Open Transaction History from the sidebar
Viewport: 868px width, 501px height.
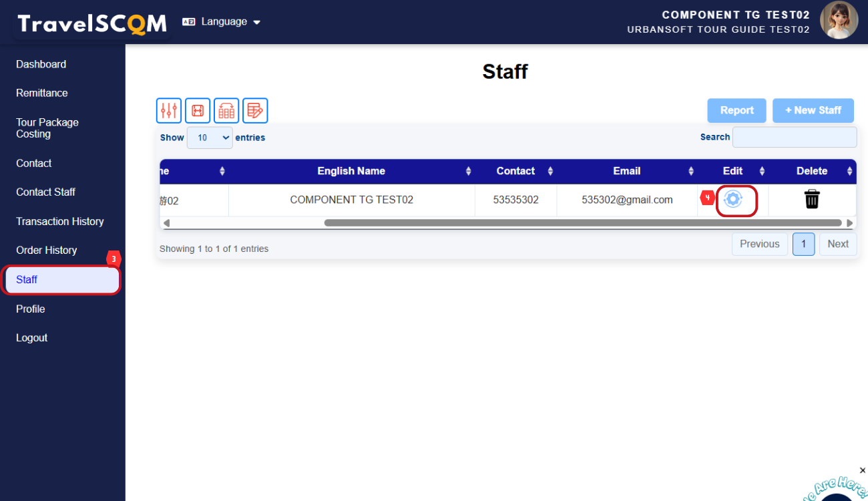pyautogui.click(x=60, y=221)
